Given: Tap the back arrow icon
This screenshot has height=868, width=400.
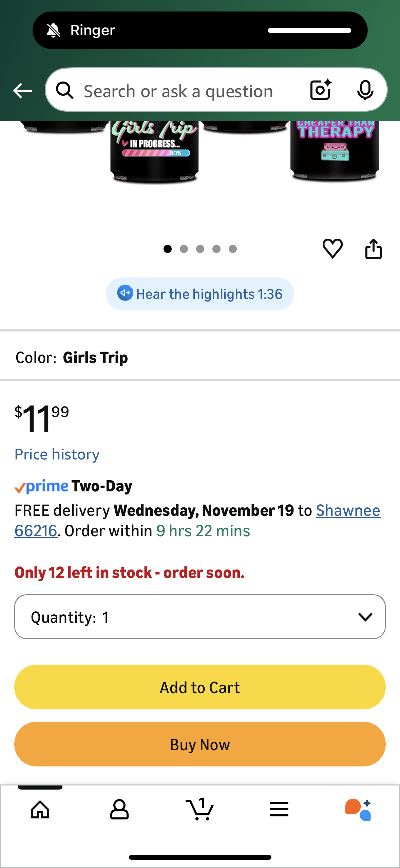Looking at the screenshot, I should point(22,91).
